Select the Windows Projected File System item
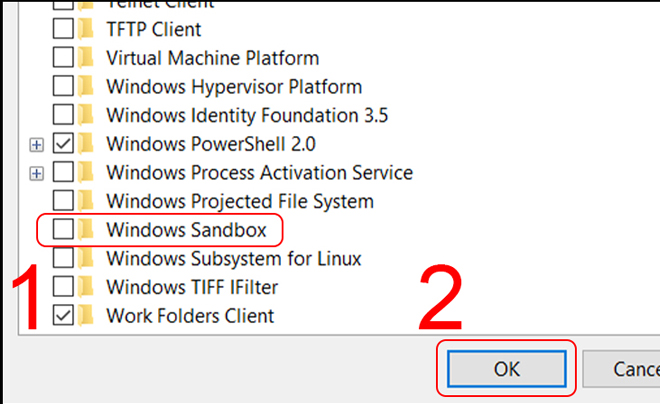This screenshot has height=404, width=660. click(x=240, y=201)
